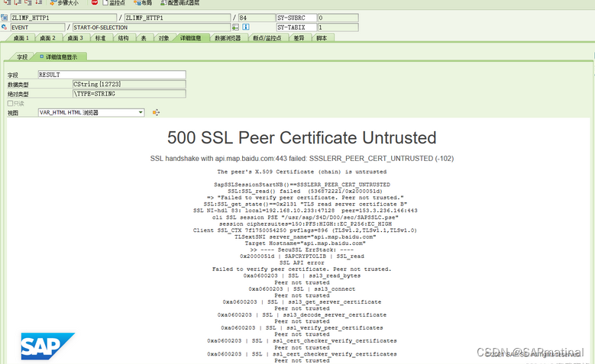Click the 步长大小 step size button
This screenshot has width=595, height=364.
point(64,2)
